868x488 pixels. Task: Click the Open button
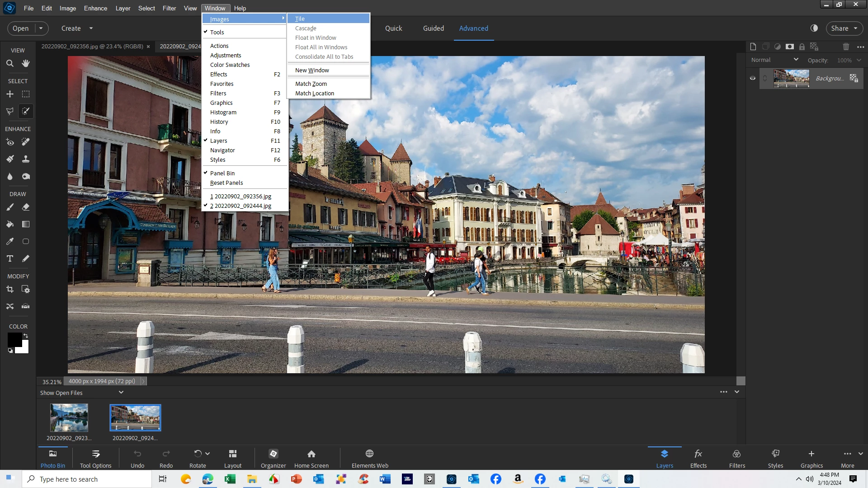(x=20, y=28)
